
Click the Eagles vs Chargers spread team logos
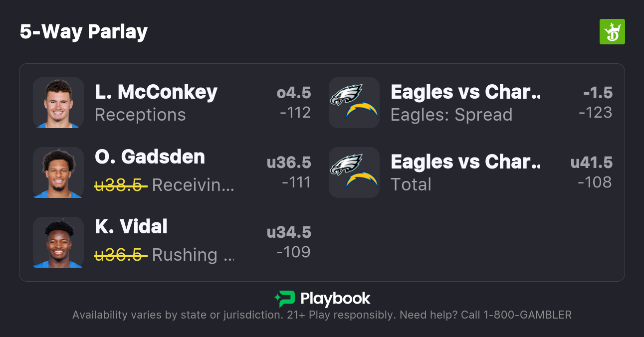click(354, 103)
